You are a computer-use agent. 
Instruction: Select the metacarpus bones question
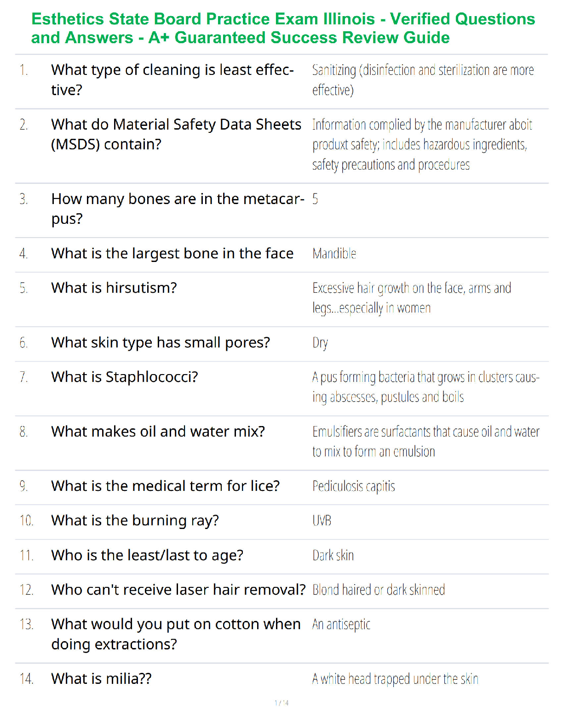click(178, 209)
